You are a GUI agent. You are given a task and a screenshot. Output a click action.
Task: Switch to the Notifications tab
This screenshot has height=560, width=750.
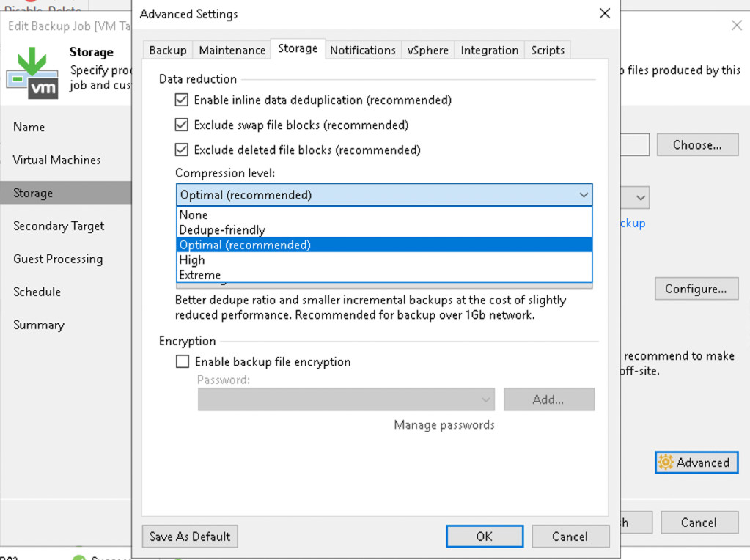[363, 49]
